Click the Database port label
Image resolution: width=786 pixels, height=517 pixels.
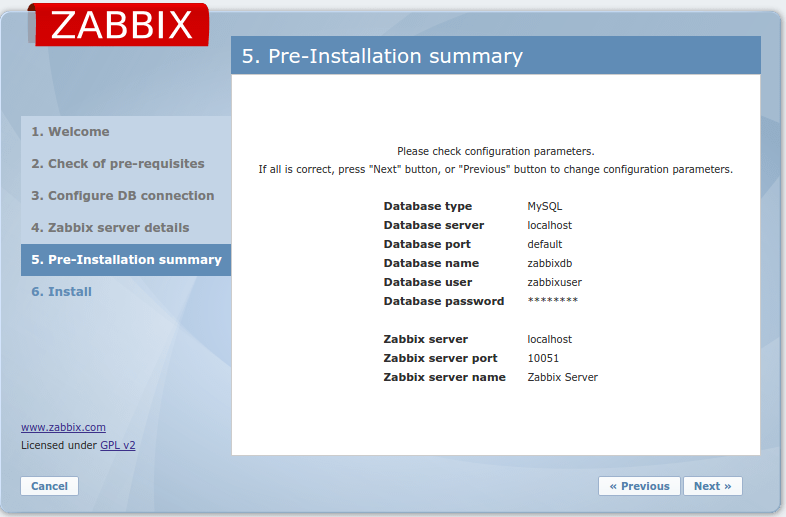coord(427,244)
